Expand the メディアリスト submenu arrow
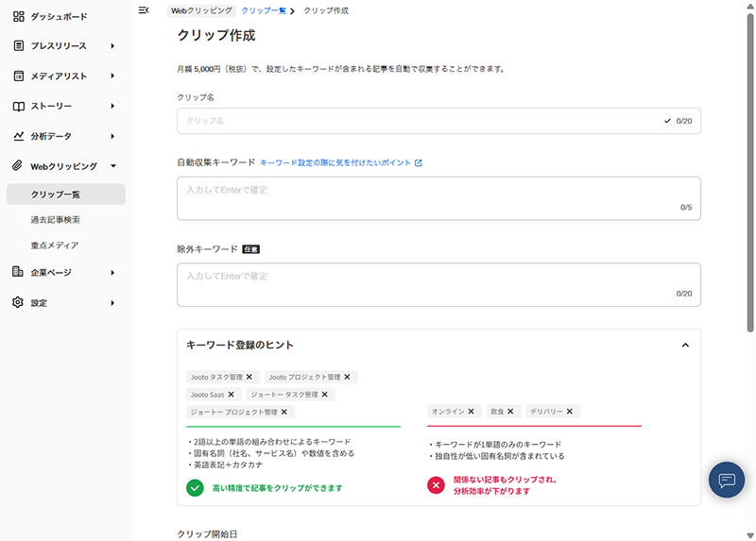 point(112,76)
